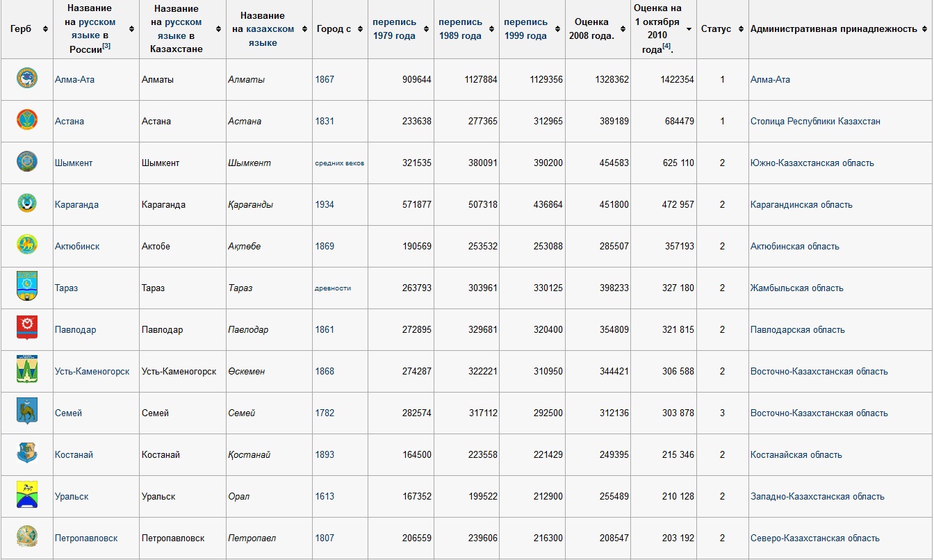This screenshot has width=934, height=560.
Task: Open 'Северо-Казахстанская область' link
Action: [815, 538]
